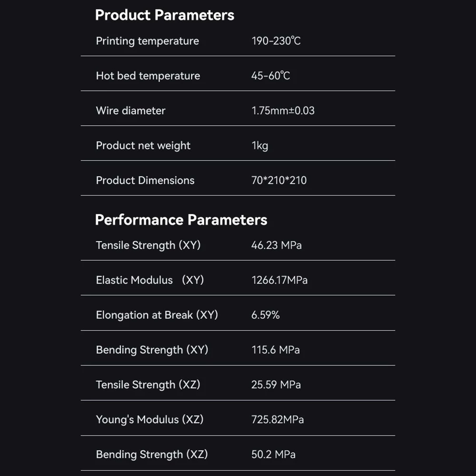
Task: Select the Hot bed temperature label
Action: 148,76
